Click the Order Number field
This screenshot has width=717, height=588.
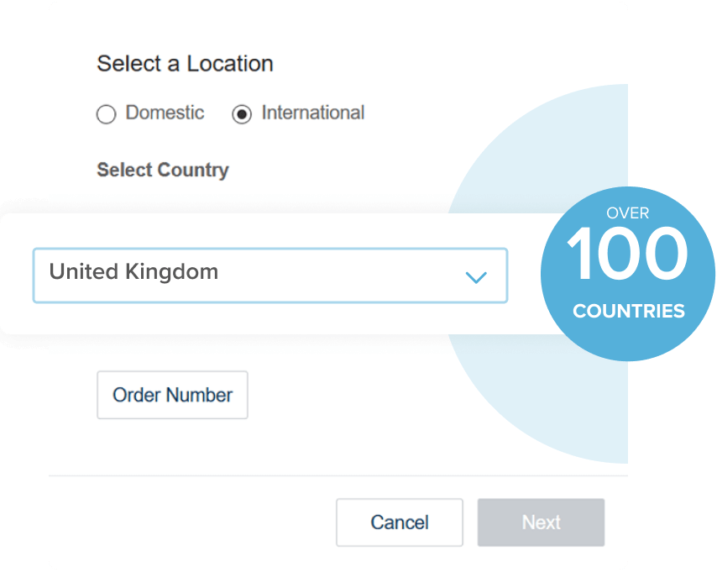[x=171, y=395]
